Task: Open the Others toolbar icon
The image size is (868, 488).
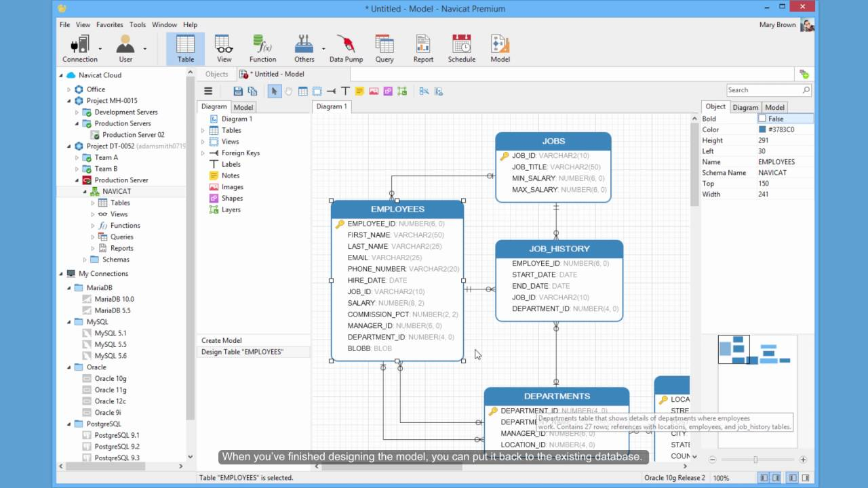Action: coord(304,49)
